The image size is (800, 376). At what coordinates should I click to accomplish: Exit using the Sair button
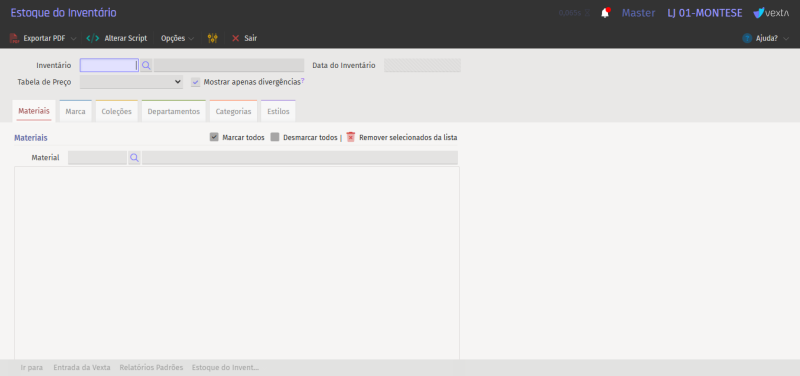[x=251, y=38]
